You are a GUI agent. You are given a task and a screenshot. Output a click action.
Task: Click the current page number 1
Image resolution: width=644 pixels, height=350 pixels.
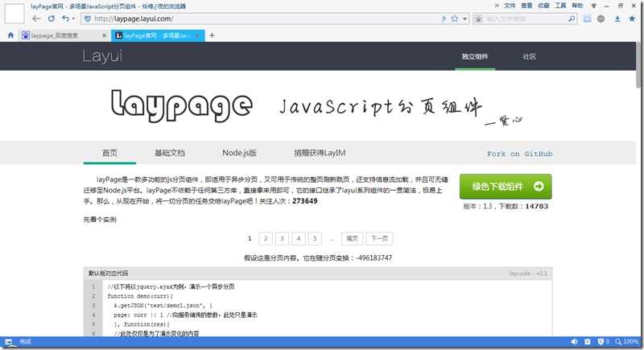coord(250,238)
